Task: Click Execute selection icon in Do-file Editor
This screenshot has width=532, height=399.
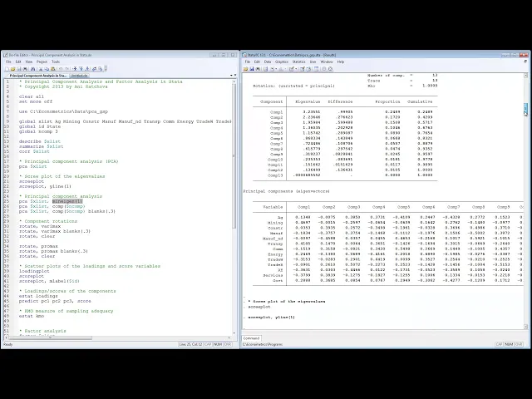Action: click(x=94, y=69)
